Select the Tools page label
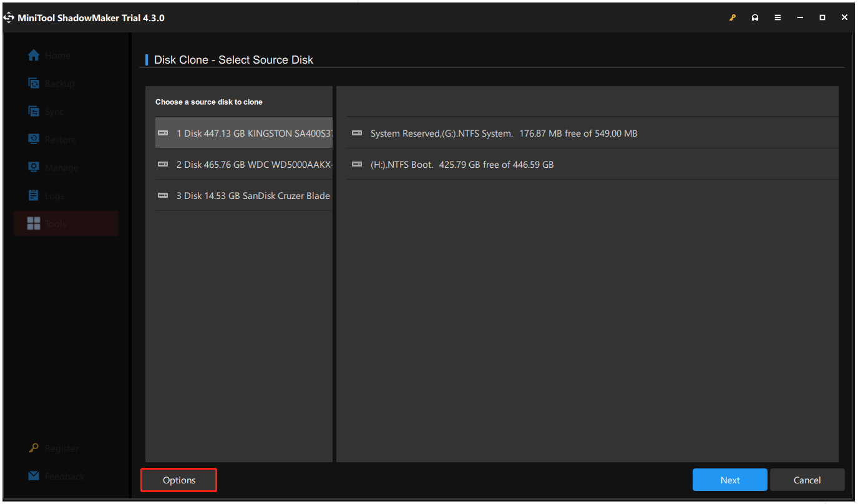This screenshot has height=504, width=858. 56,224
